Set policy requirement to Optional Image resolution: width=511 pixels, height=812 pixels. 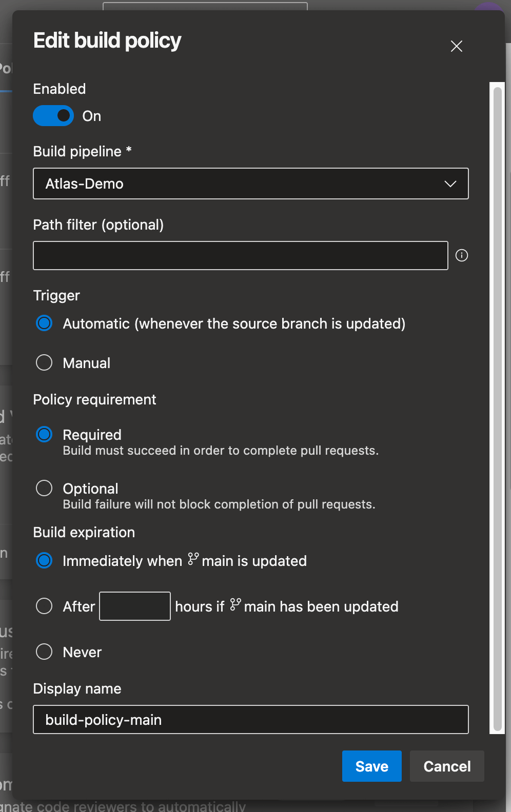(x=44, y=489)
